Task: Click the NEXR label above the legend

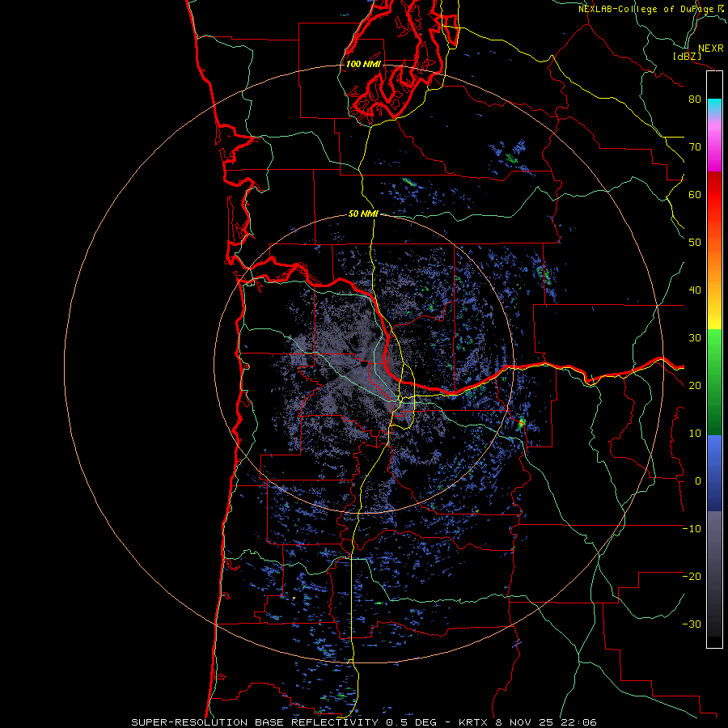Action: click(x=711, y=49)
